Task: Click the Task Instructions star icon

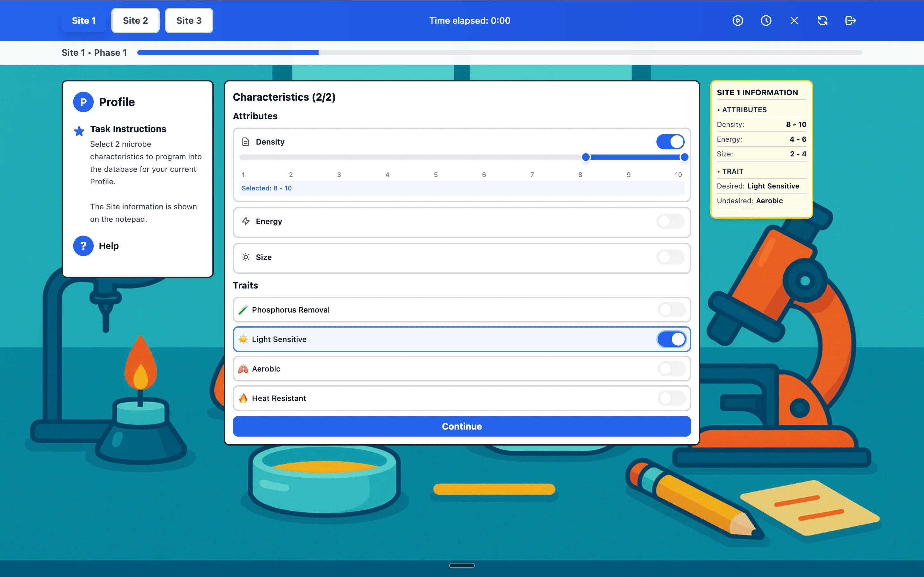Action: click(x=79, y=131)
